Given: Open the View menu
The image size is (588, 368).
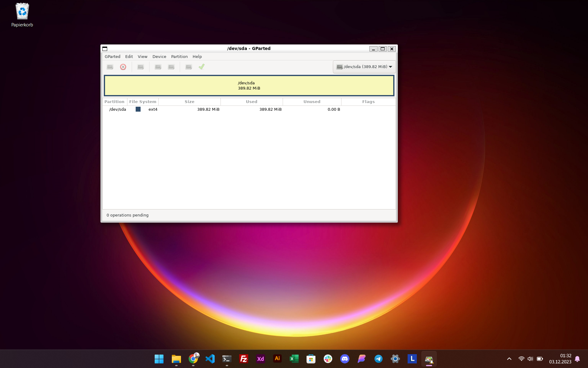Looking at the screenshot, I should [142, 57].
